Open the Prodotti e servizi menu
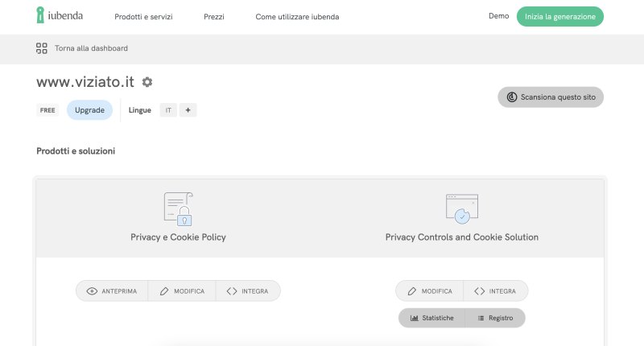644x346 pixels. pyautogui.click(x=143, y=17)
